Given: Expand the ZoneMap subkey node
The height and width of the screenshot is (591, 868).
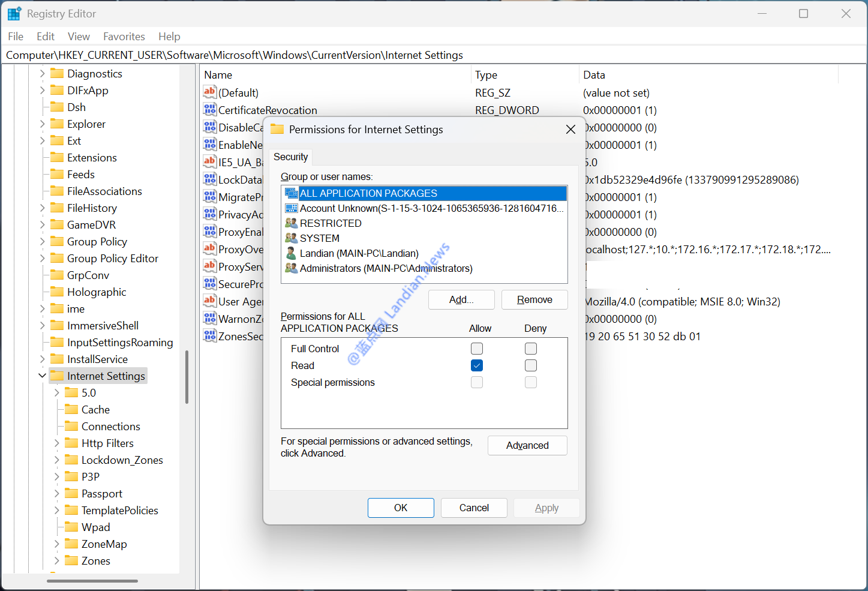Looking at the screenshot, I should [56, 544].
